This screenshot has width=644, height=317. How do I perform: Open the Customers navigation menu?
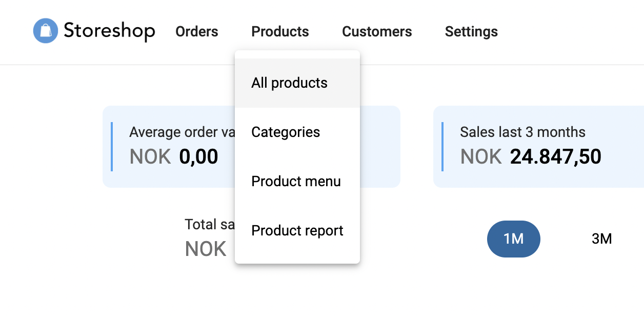(377, 32)
